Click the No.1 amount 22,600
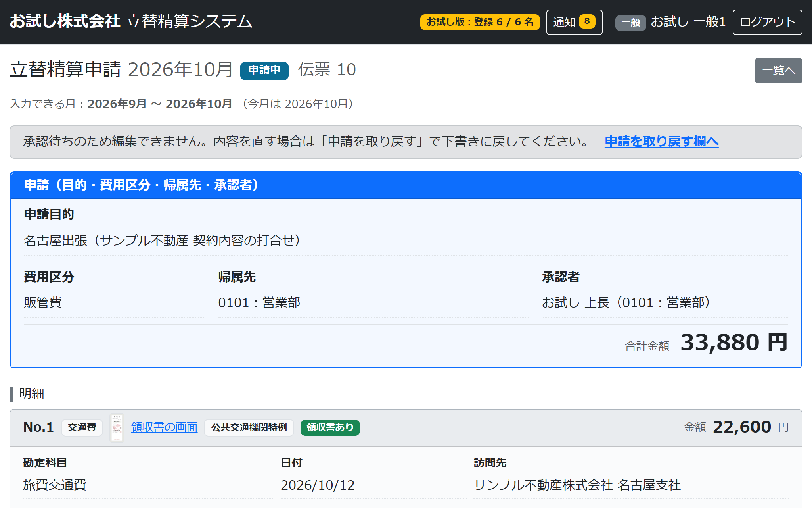Image resolution: width=812 pixels, height=508 pixels. (x=742, y=427)
